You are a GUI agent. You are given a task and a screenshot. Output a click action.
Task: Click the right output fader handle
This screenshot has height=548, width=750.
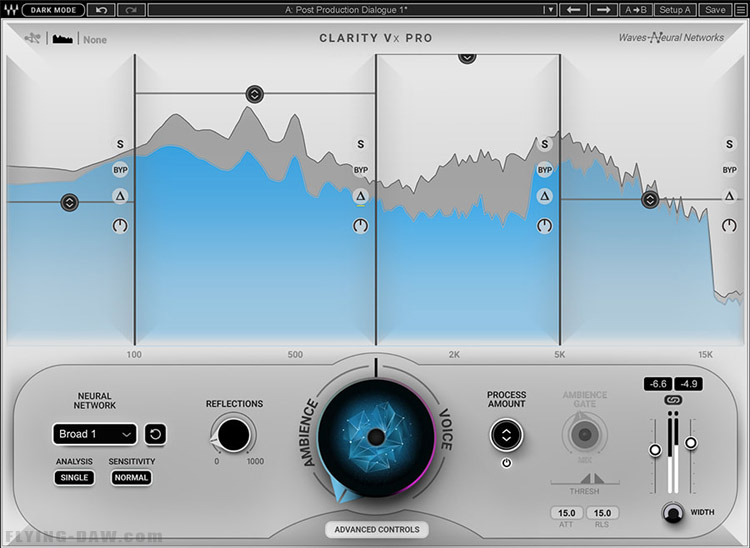pos(691,443)
